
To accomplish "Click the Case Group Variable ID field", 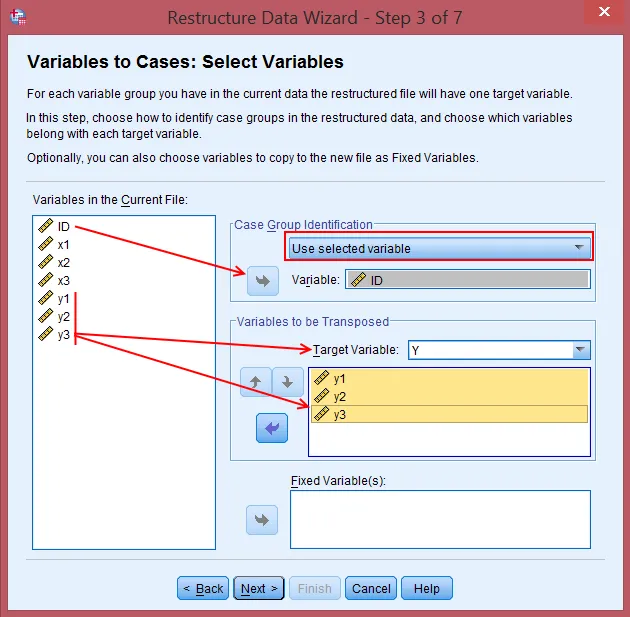I will [x=467, y=281].
